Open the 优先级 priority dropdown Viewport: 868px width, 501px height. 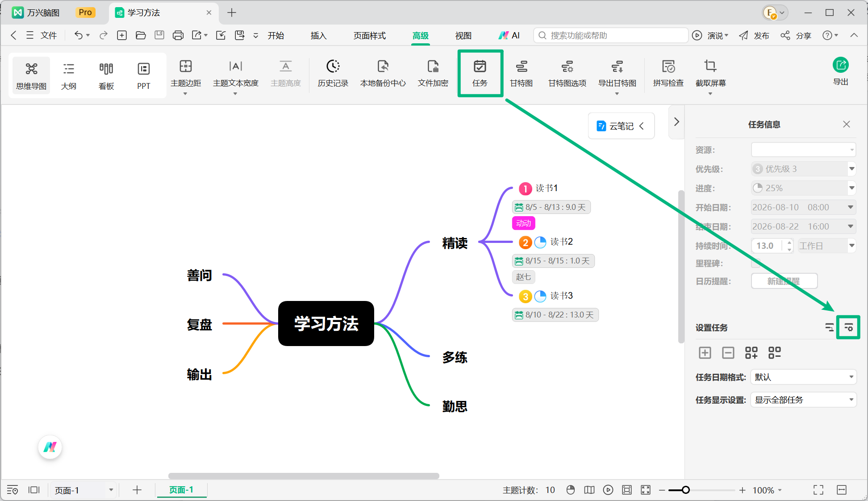[803, 169]
